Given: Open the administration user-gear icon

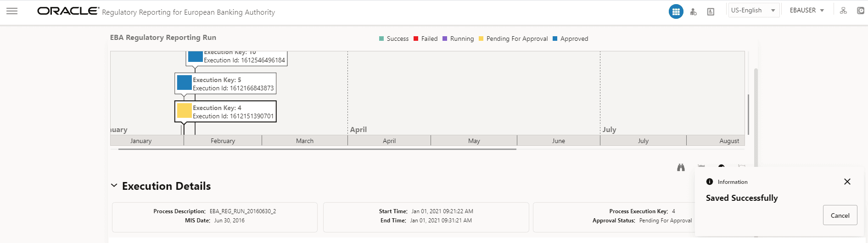Looking at the screenshot, I should [x=693, y=11].
